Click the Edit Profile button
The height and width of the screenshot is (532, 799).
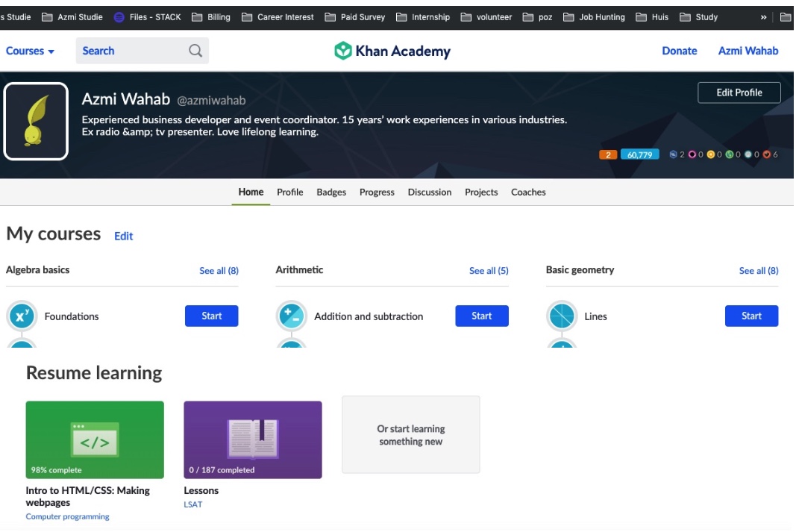coord(739,93)
